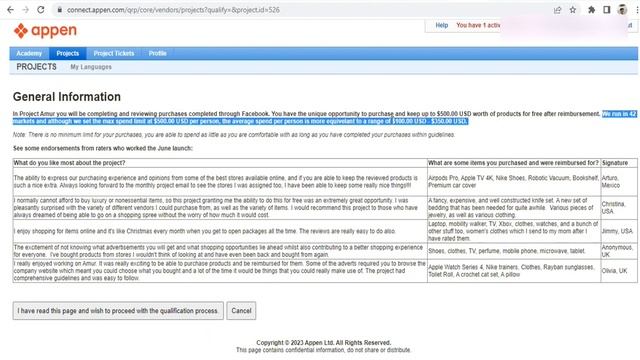Click the 'I enjoy shopping for items online' cell
Image resolution: width=640 pixels, height=360 pixels.
click(x=220, y=231)
